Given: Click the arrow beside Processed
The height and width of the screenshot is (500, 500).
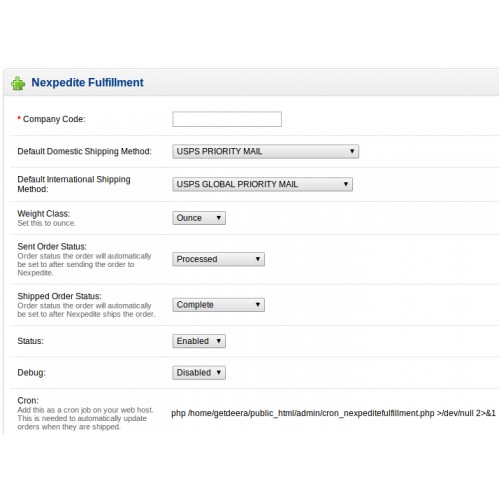Looking at the screenshot, I should click(258, 259).
